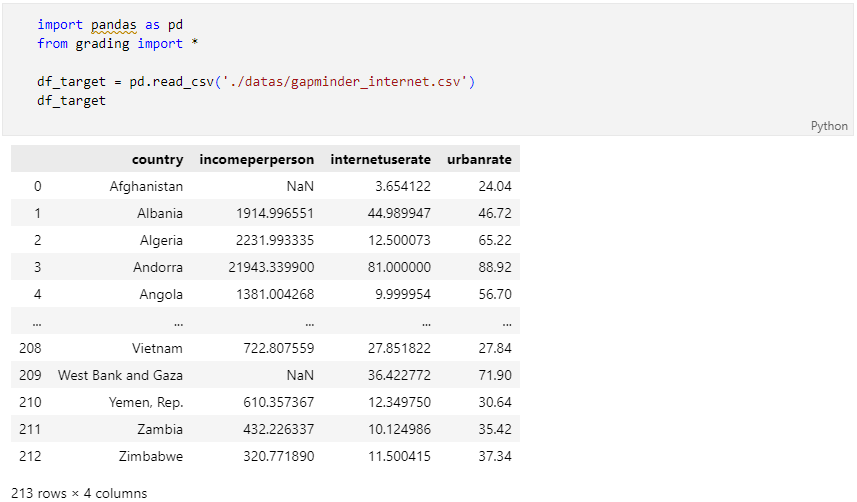
Task: Click the 'import pandas as pd' code line
Action: (110, 25)
